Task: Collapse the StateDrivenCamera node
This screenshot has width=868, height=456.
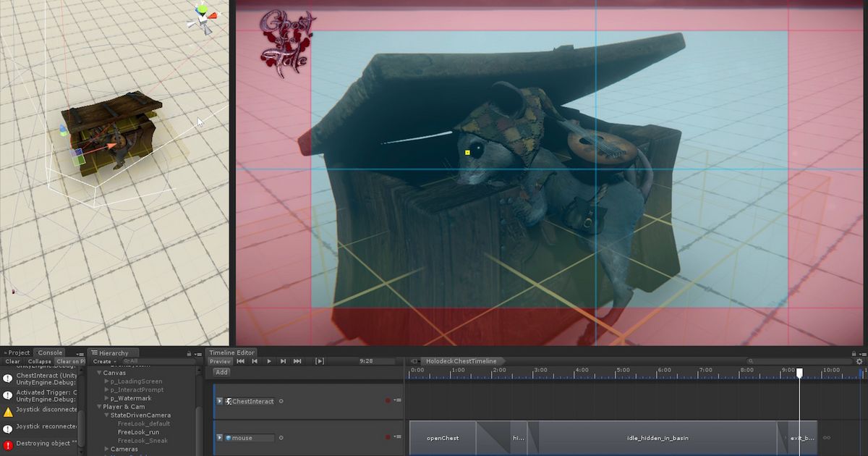Action: (107, 415)
